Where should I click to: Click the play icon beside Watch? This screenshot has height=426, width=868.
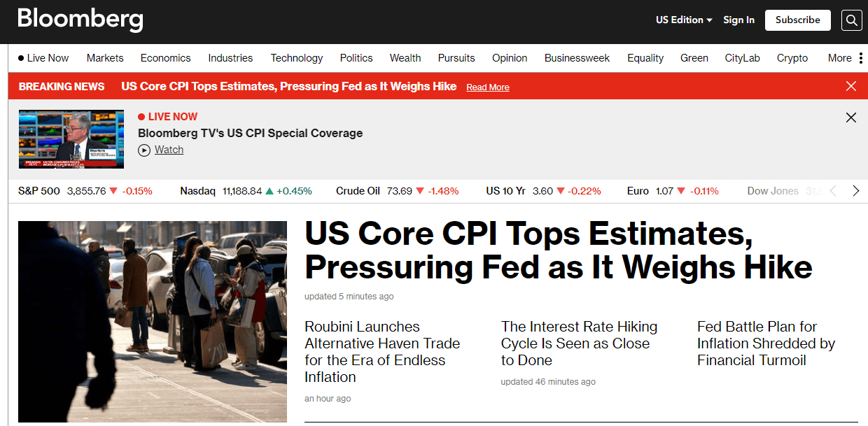144,150
